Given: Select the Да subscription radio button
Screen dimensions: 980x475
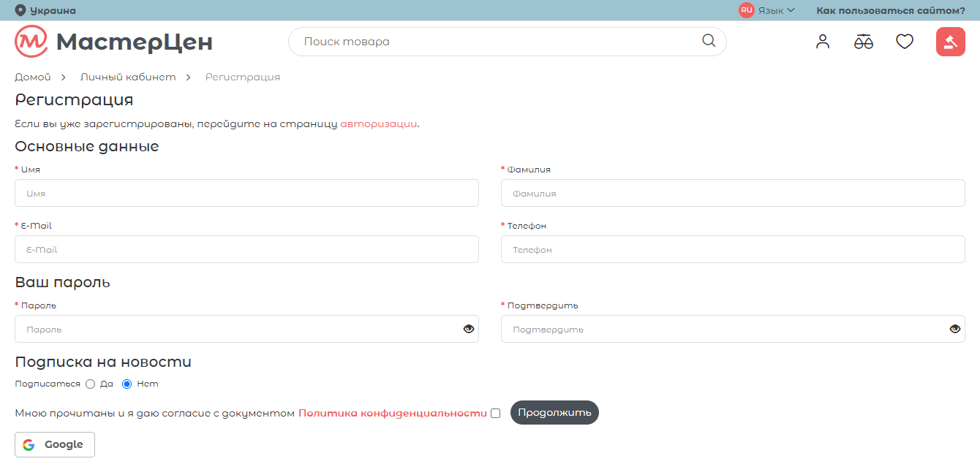Looking at the screenshot, I should pos(91,384).
